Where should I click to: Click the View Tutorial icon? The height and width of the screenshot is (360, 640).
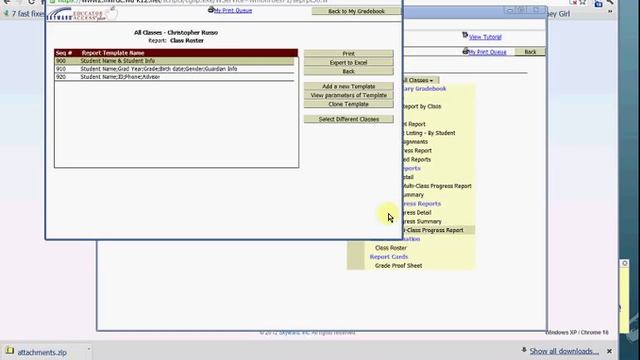pyautogui.click(x=465, y=36)
